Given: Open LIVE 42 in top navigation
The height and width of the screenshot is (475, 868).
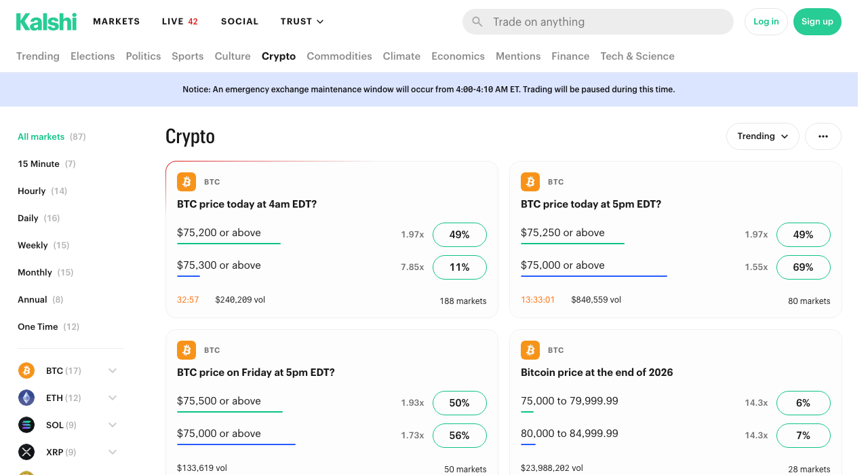Looking at the screenshot, I should click(x=180, y=22).
